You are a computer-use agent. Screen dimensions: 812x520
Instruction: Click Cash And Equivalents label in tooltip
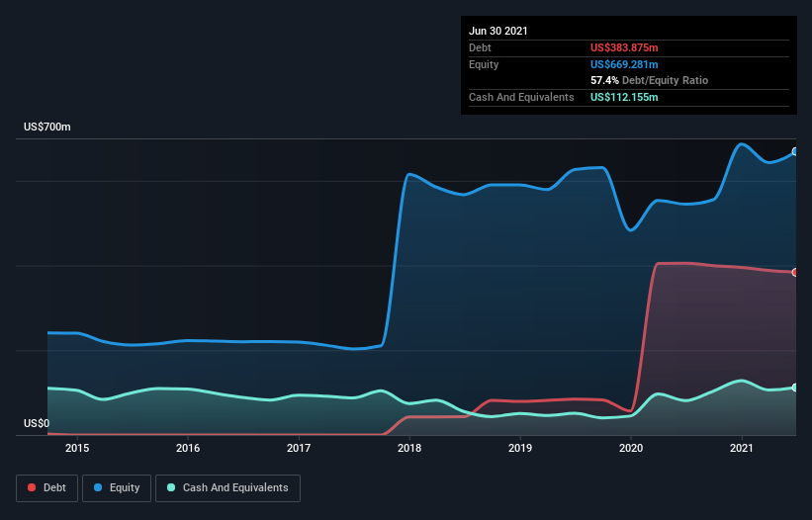click(x=521, y=97)
